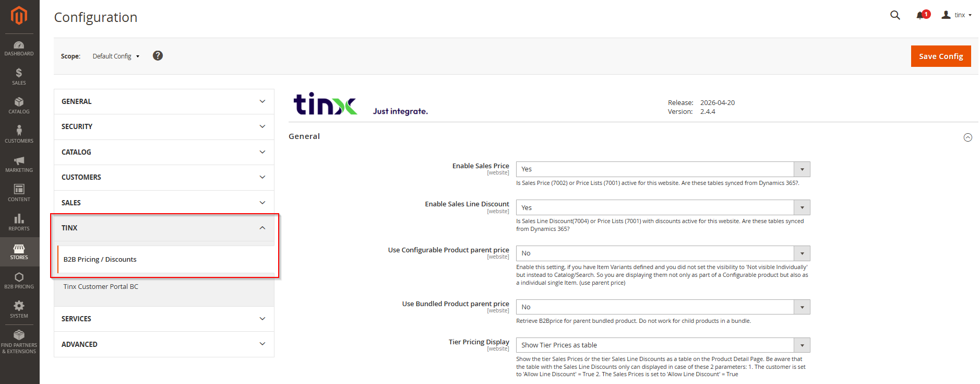Click release date 2026-04-20
The width and height of the screenshot is (980, 384).
point(718,103)
